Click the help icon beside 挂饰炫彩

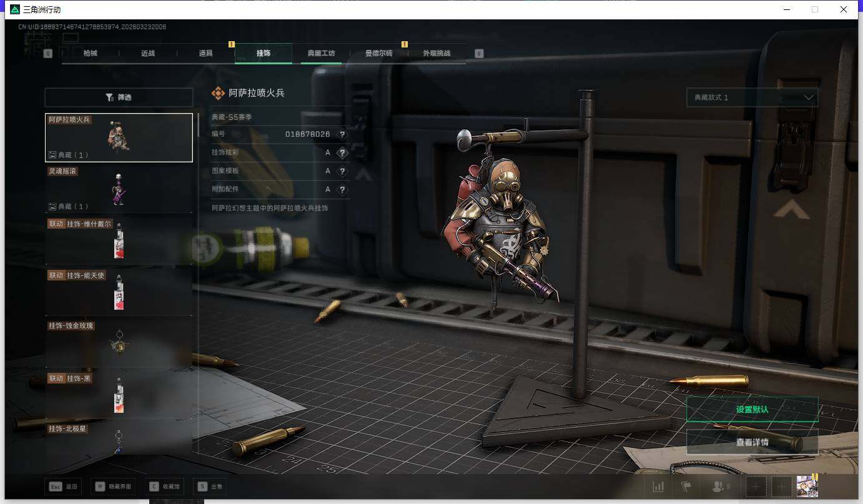(342, 153)
